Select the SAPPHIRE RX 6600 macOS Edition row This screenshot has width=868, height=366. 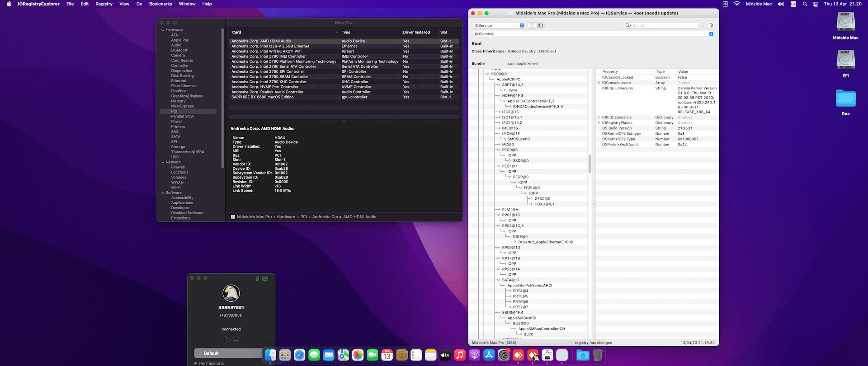click(x=262, y=97)
